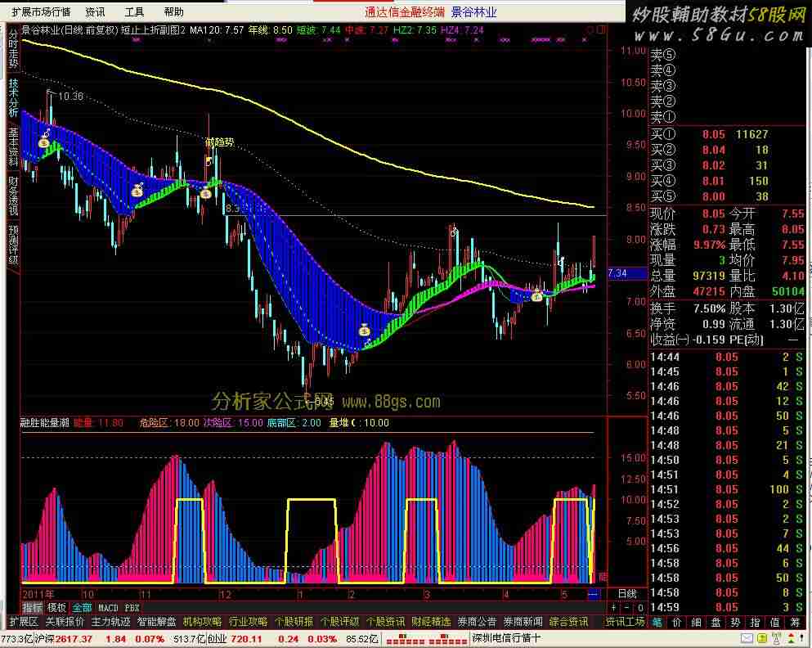Viewport: 812px width, 648px height.
Task: Open the 工具 tools menu
Action: 134,12
